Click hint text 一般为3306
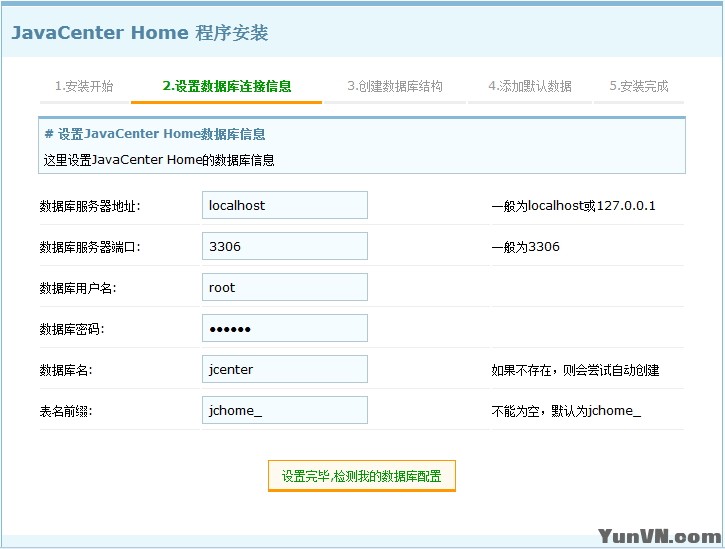The width and height of the screenshot is (725, 549). pos(525,247)
